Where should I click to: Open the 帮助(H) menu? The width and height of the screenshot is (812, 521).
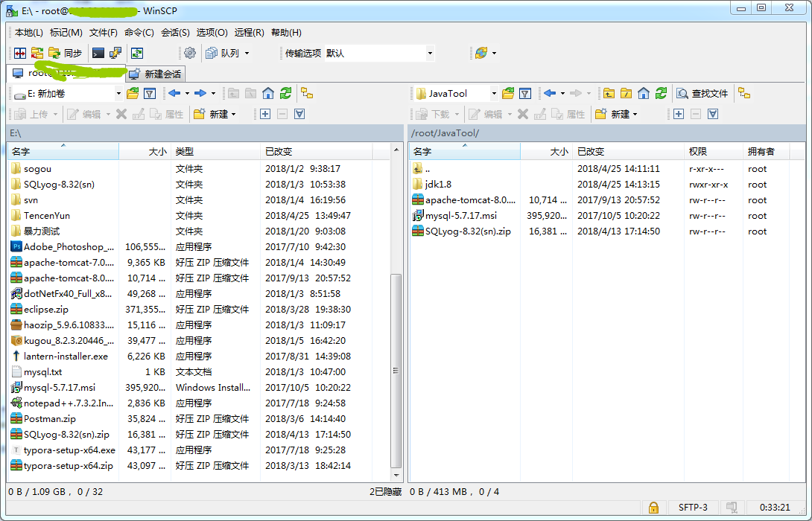click(x=286, y=33)
